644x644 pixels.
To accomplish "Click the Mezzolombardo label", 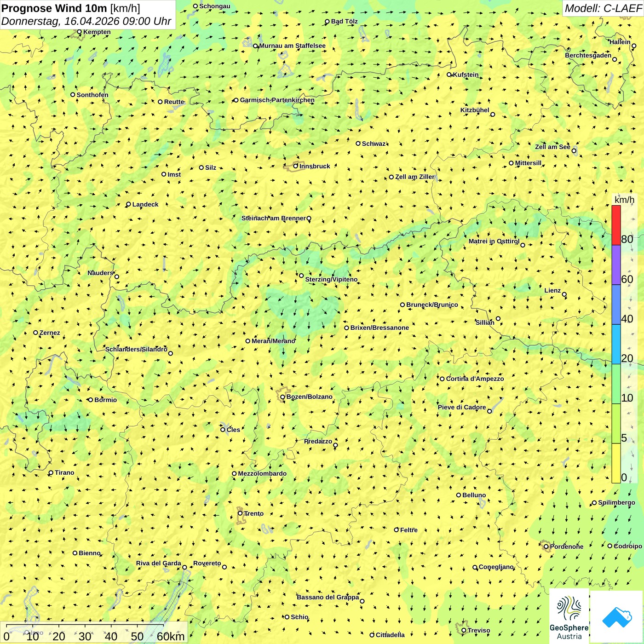I will pos(262,473).
